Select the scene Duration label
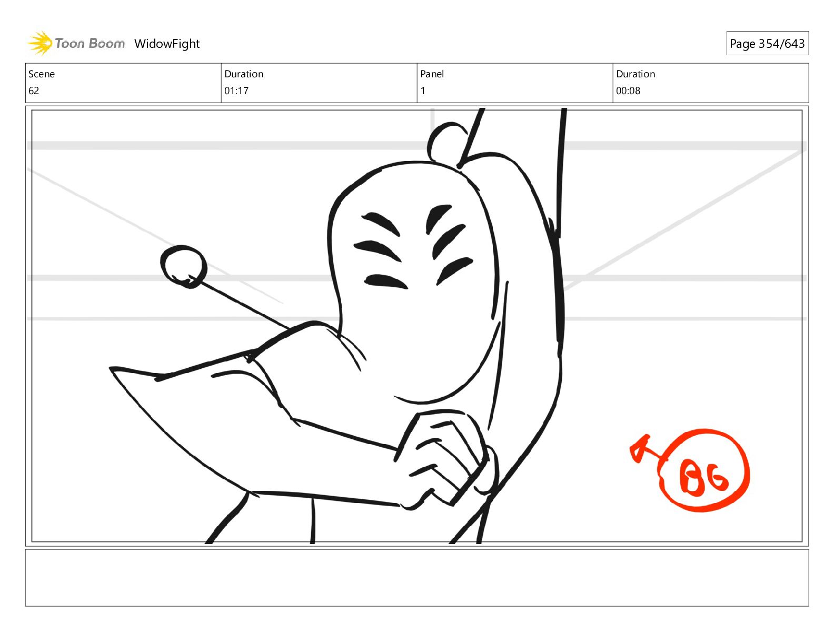Image resolution: width=834 pixels, height=644 pixels. click(244, 74)
